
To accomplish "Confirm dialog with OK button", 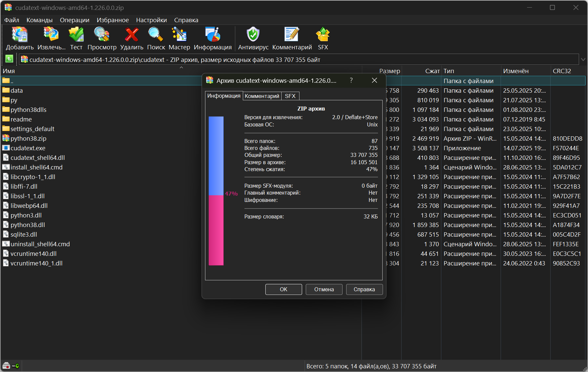I will tap(284, 289).
